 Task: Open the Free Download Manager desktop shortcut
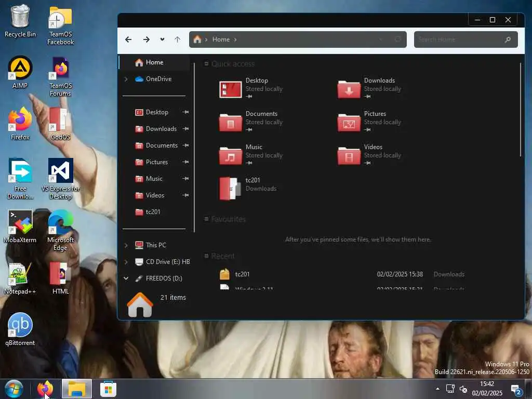tap(20, 179)
